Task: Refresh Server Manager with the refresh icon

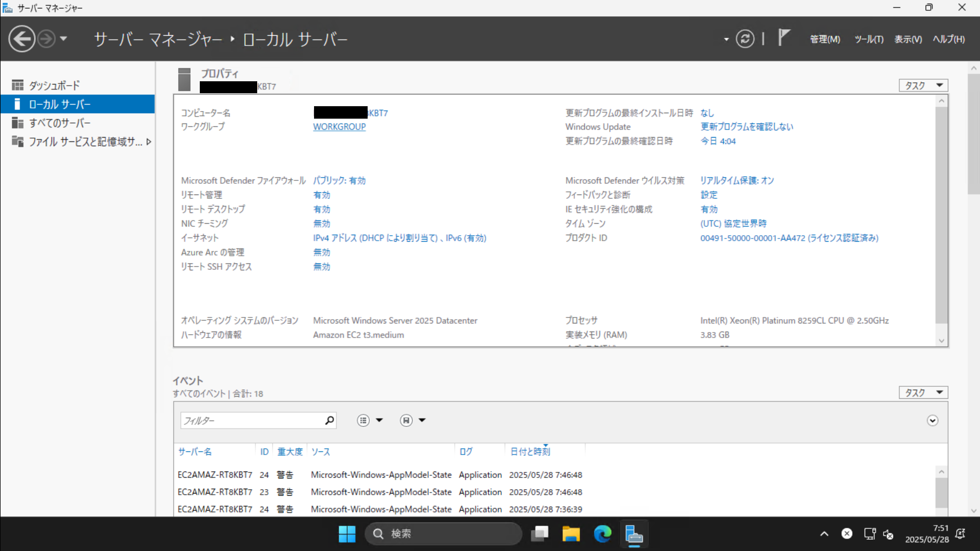Action: (745, 39)
